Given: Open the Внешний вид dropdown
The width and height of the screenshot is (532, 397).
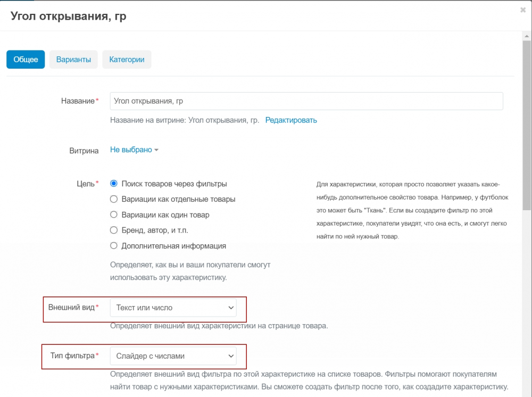Looking at the screenshot, I should [x=173, y=308].
